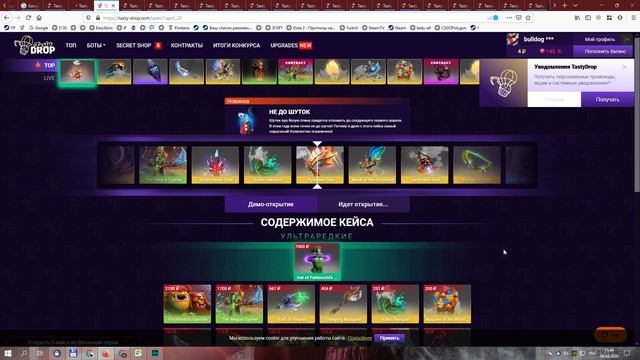
Task: Select the Hat of Fantoccini's item
Action: point(317,262)
